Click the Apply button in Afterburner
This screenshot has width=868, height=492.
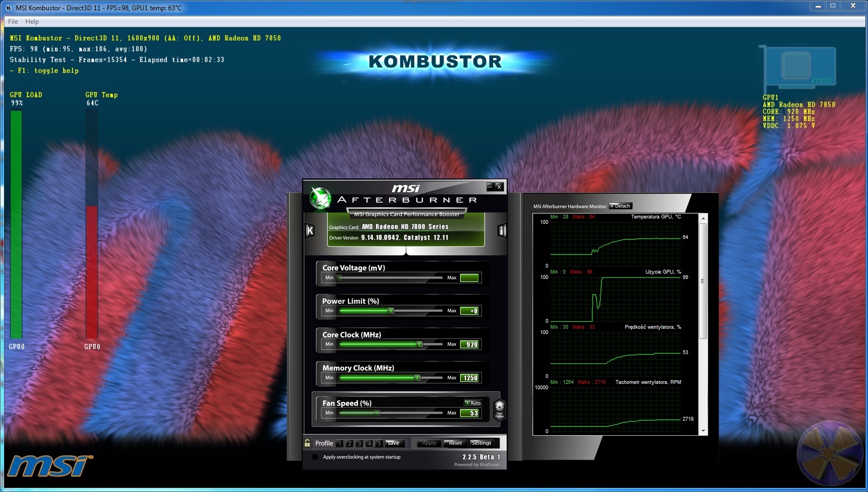tap(429, 443)
